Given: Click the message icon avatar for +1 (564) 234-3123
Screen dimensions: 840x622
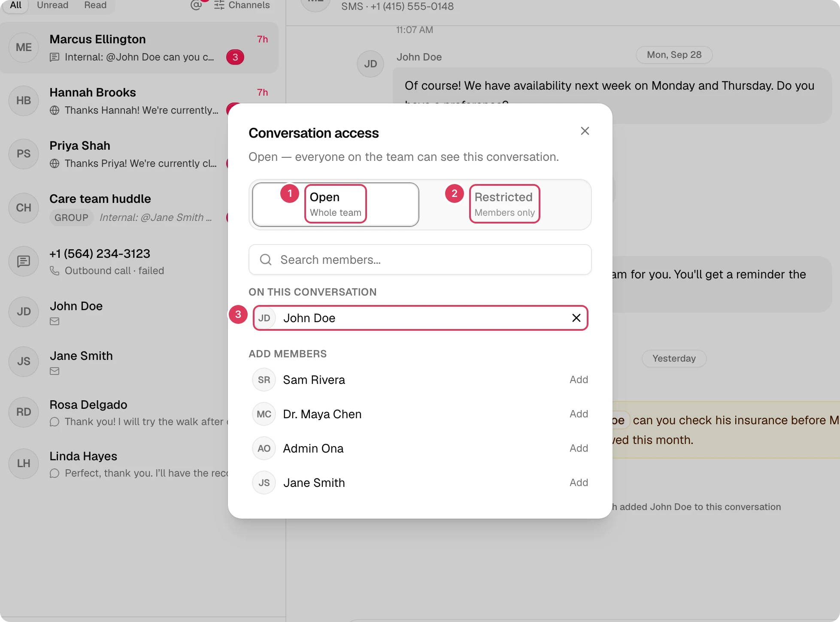Looking at the screenshot, I should [24, 261].
